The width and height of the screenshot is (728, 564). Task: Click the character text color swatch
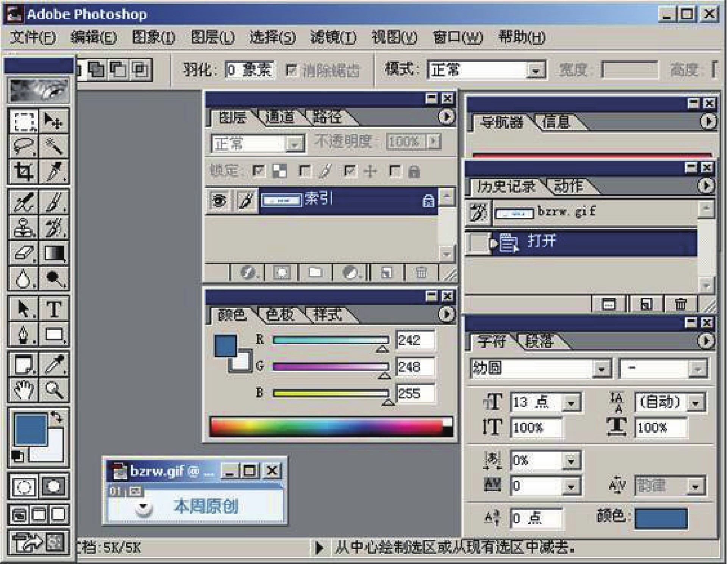[x=661, y=519]
